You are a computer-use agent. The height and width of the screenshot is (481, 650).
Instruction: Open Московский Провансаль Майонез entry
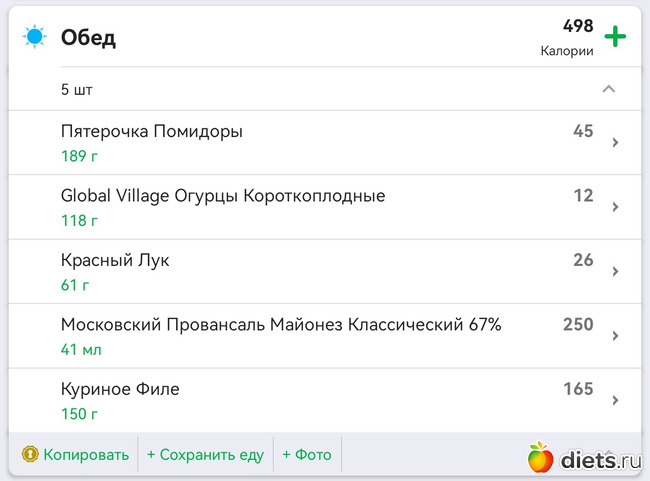pos(281,325)
